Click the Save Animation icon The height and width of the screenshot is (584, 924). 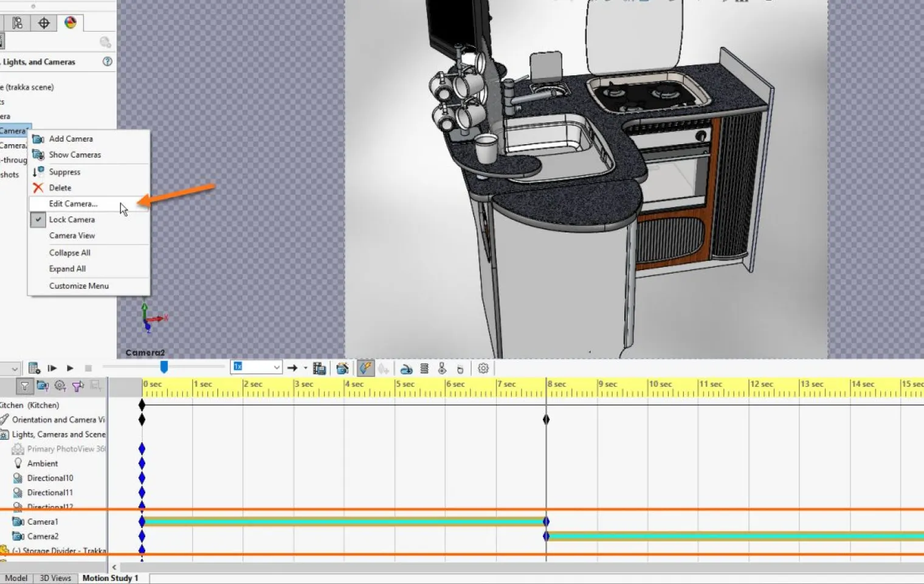(x=319, y=368)
